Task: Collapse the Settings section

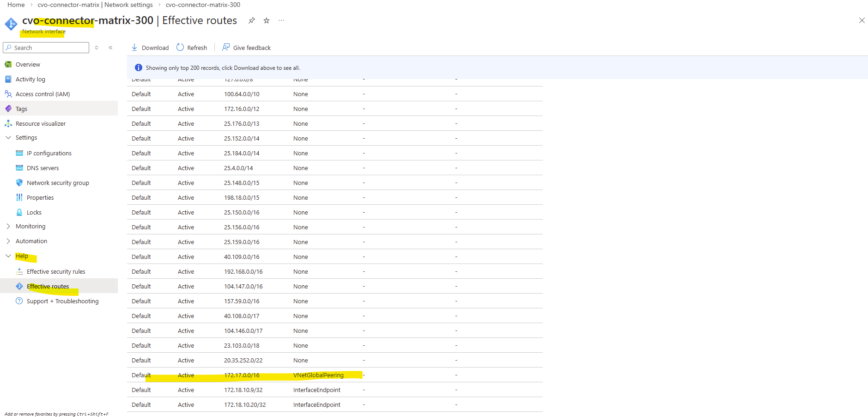Action: [8, 137]
